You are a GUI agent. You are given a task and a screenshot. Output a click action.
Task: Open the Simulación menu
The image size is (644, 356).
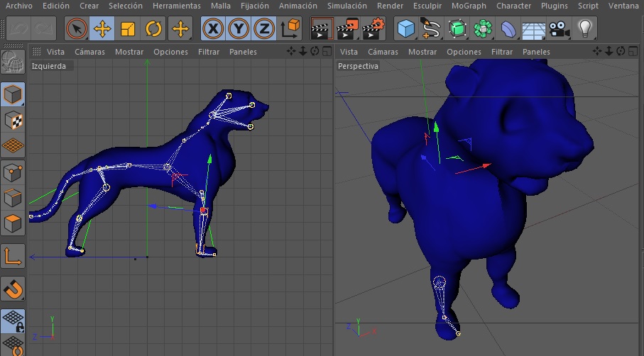[x=347, y=6]
